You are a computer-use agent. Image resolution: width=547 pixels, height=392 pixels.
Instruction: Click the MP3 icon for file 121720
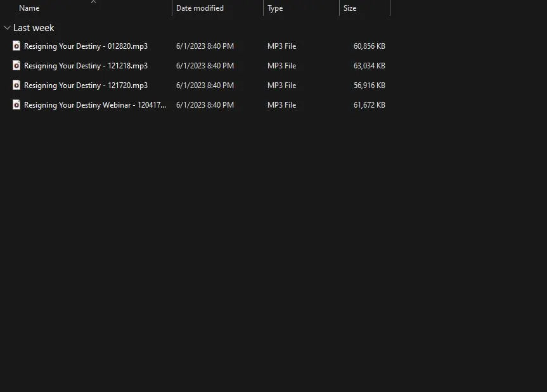[16, 85]
